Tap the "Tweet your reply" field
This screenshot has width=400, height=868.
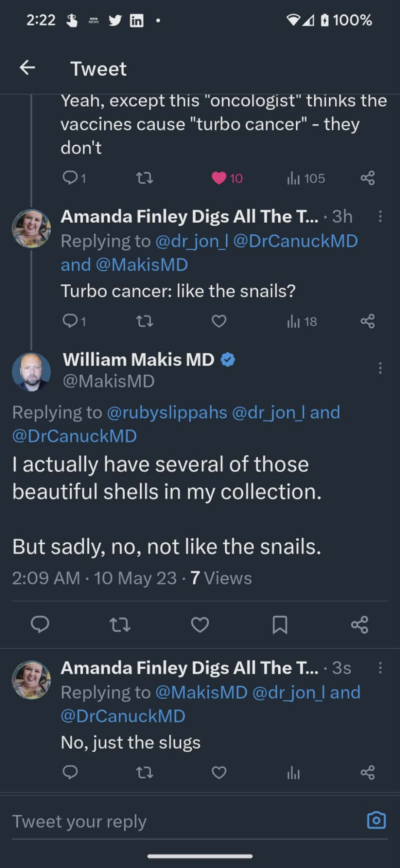click(174, 821)
